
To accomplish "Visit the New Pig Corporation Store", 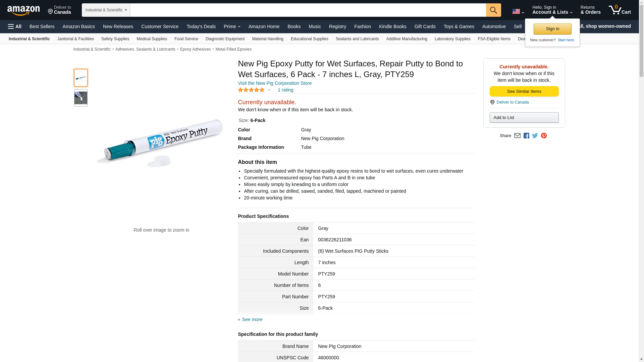I will (x=275, y=83).
